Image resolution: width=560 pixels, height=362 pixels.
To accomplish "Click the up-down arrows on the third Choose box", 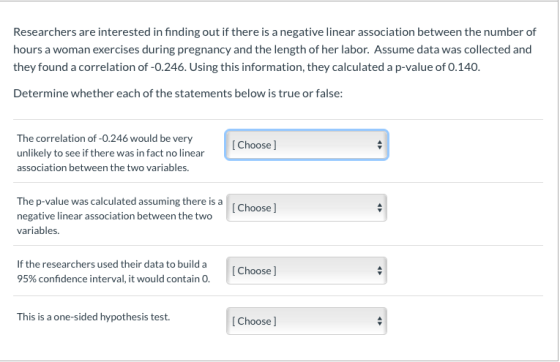I will tap(379, 271).
